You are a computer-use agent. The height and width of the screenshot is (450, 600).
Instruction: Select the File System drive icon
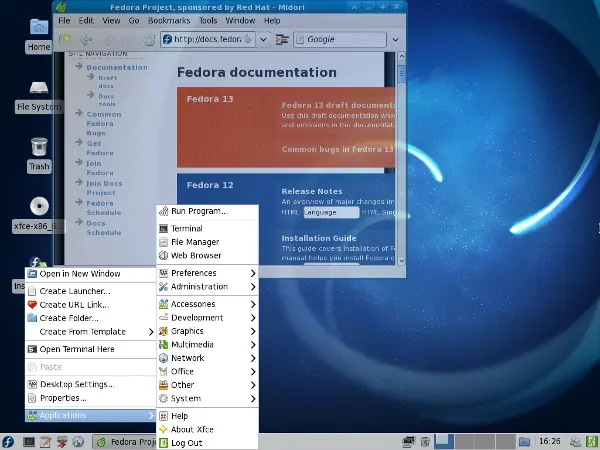[x=39, y=87]
